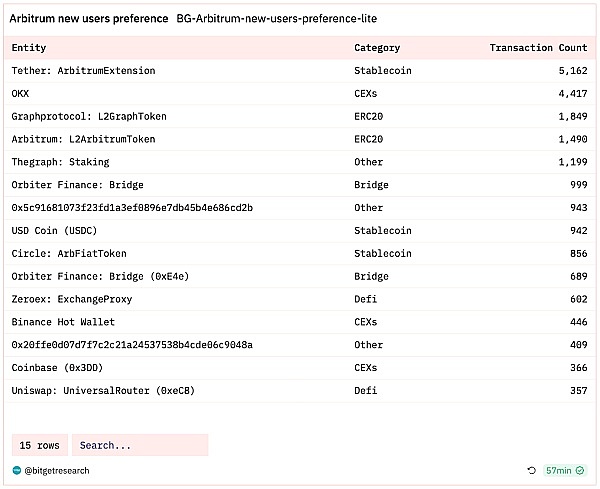600x489 pixels.
Task: Select the 0x5c91681073f23fd1a3ef0896e7db45b4e686cd2b address
Action: tap(132, 208)
